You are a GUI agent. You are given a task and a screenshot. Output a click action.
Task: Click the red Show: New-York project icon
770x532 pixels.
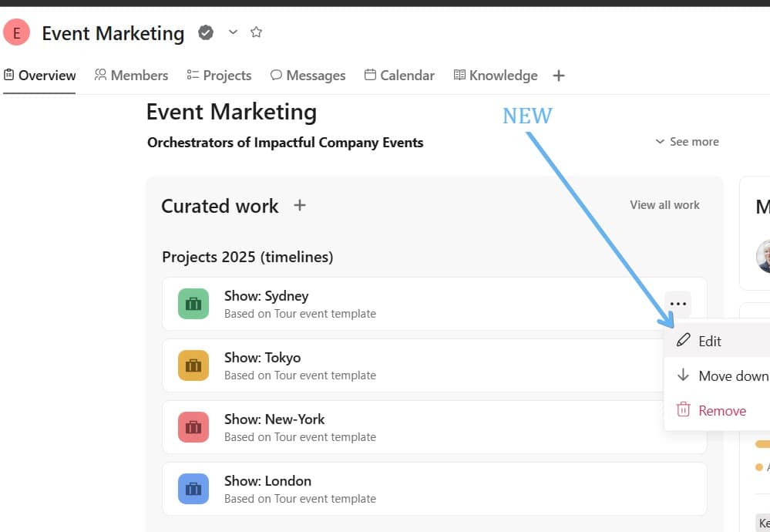193,427
